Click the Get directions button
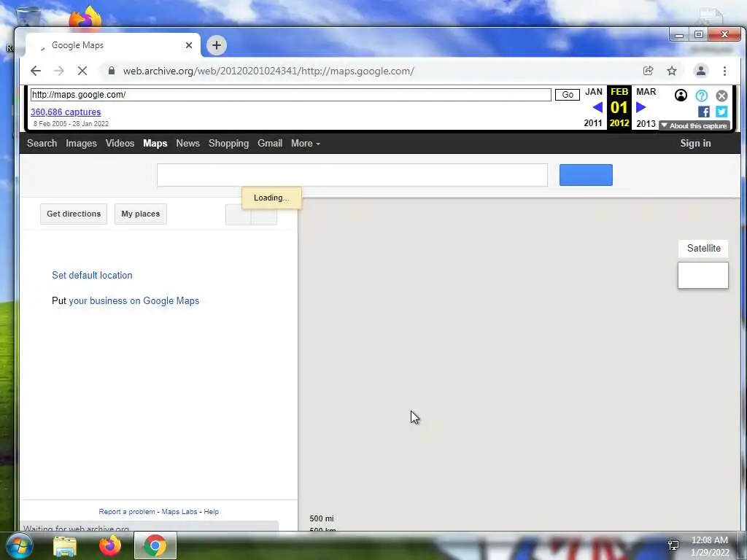 point(74,214)
